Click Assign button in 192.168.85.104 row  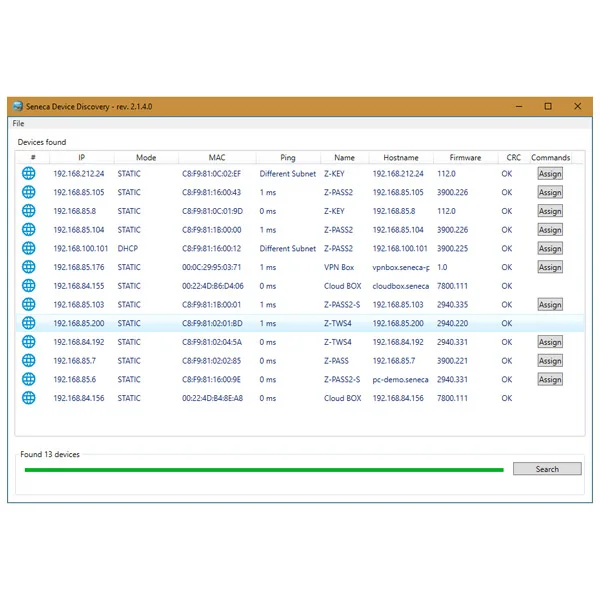click(x=550, y=230)
